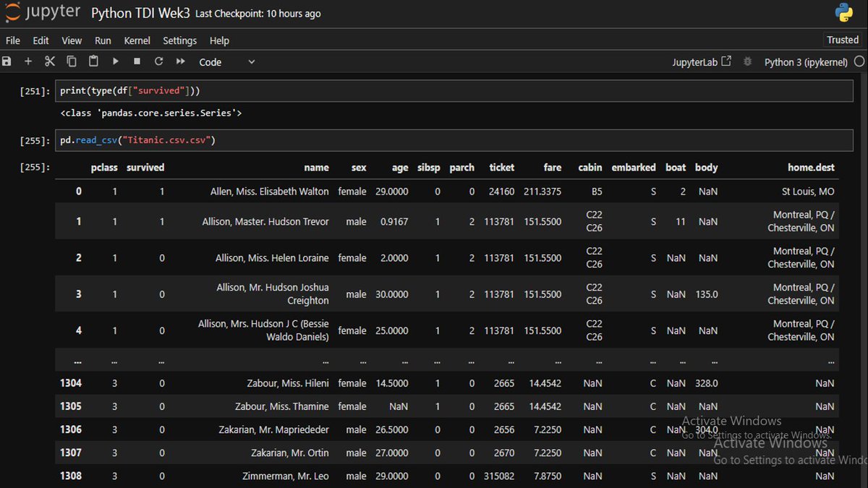Image resolution: width=868 pixels, height=488 pixels.
Task: Click into cell 255 read_csv input
Action: (x=454, y=140)
